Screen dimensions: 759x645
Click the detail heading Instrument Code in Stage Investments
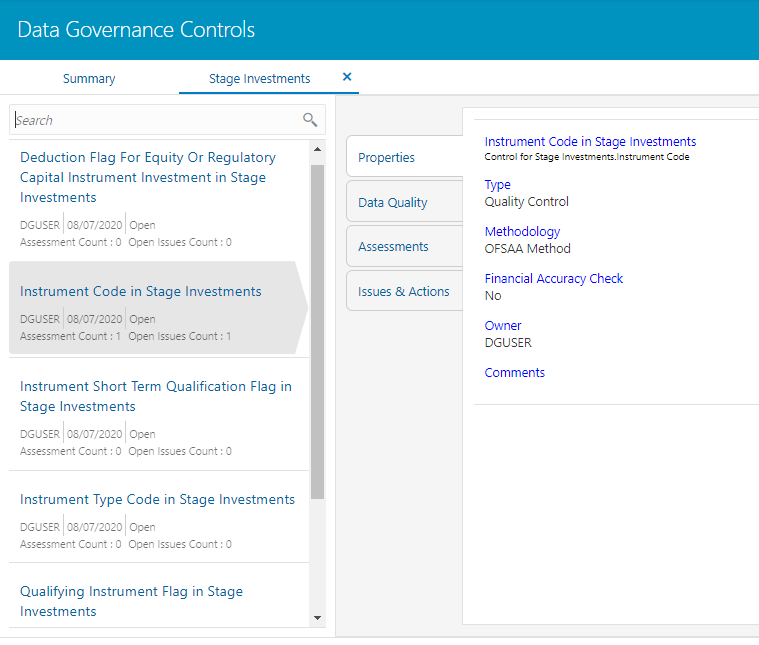(590, 141)
